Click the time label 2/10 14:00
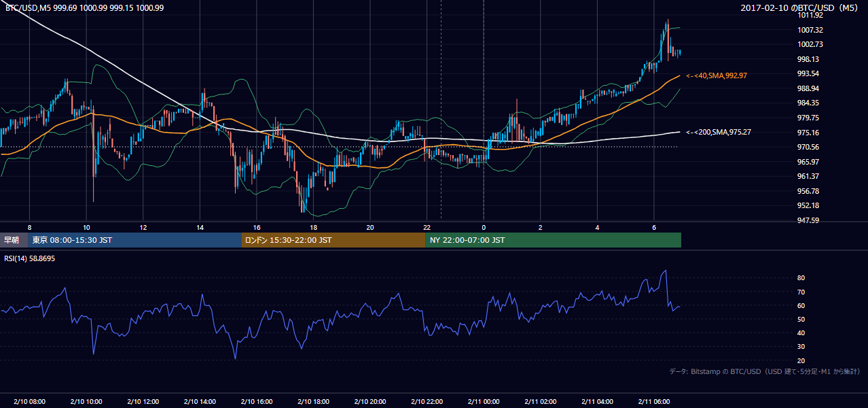868x408 pixels. pos(200,402)
